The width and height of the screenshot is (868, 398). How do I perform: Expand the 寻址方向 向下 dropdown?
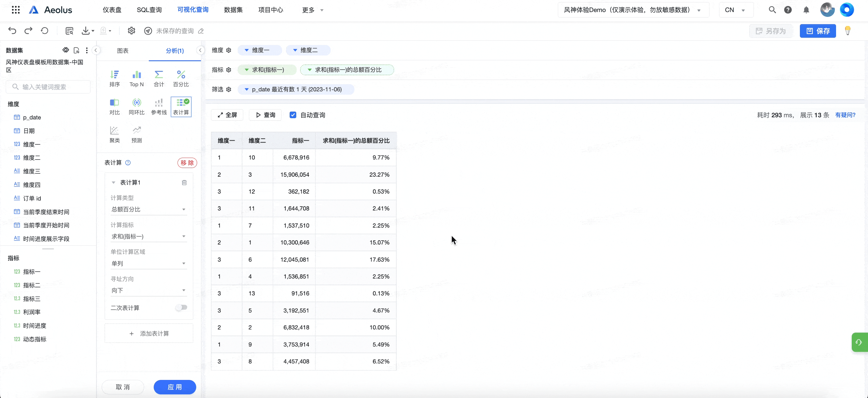(149, 290)
